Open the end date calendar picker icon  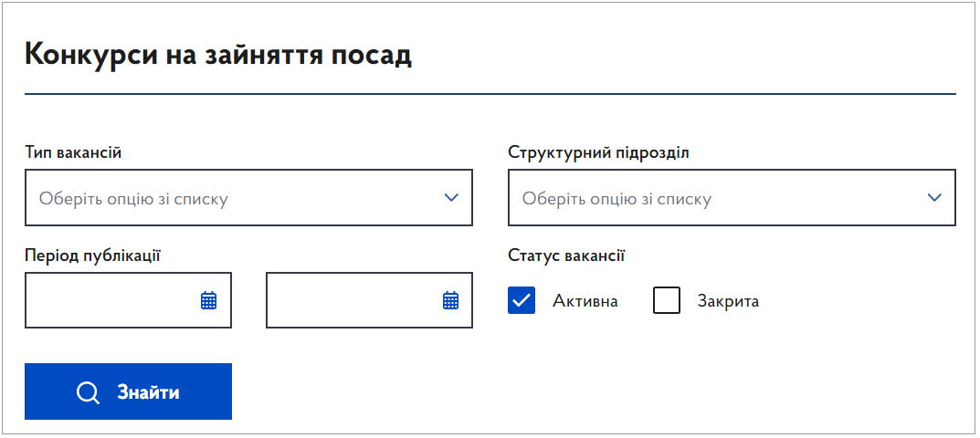point(450,300)
